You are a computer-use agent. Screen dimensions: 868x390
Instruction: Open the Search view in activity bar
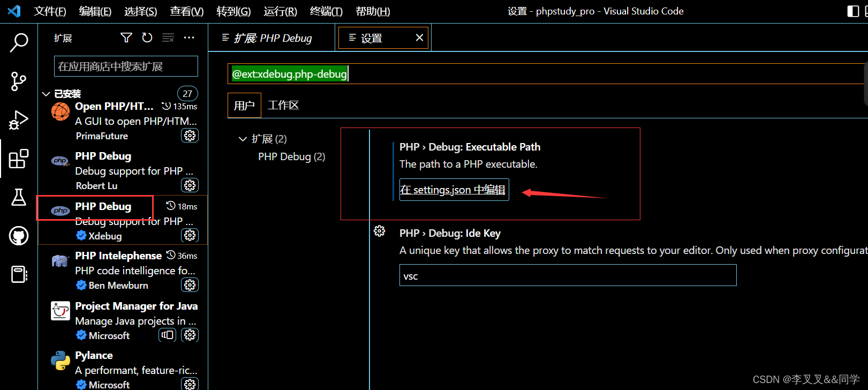pyautogui.click(x=19, y=43)
